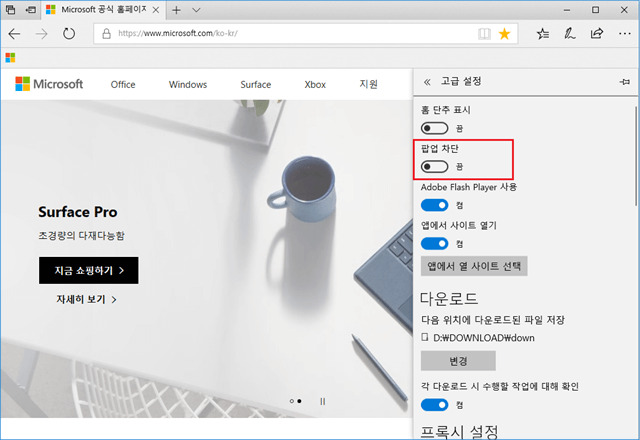Click the 지금 쇼핑하기 button
The width and height of the screenshot is (640, 440).
[x=89, y=270]
